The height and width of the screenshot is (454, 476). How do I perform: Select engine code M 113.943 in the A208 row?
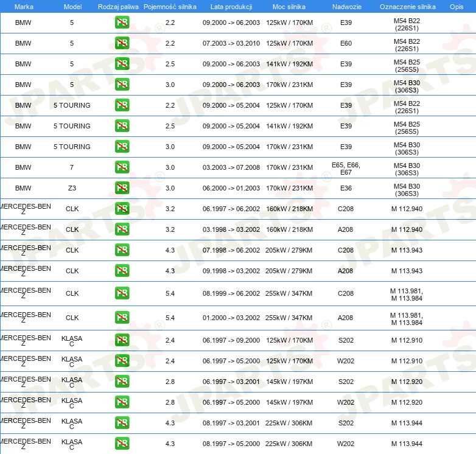[x=407, y=271]
